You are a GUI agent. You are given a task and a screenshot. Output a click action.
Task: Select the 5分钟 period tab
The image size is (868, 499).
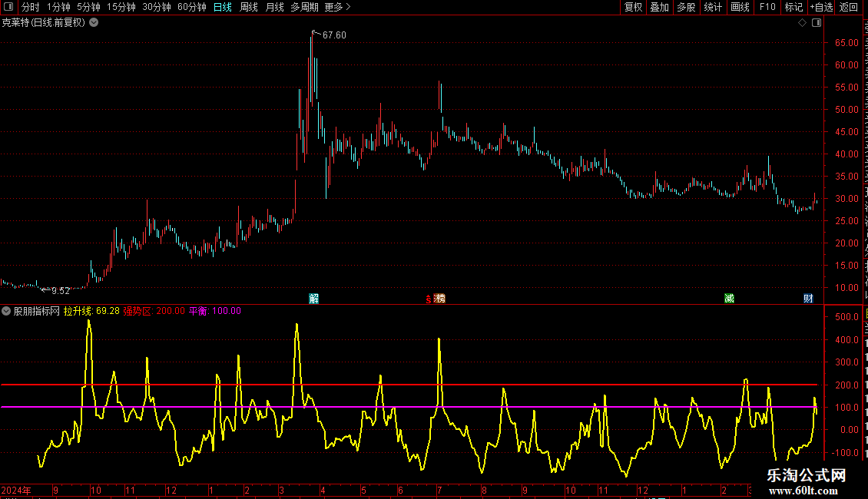coord(88,7)
